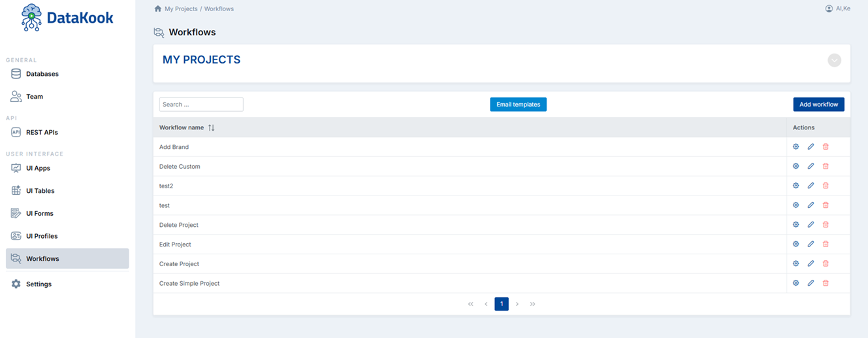Sort by Workflow name arrows icon

[x=211, y=127]
